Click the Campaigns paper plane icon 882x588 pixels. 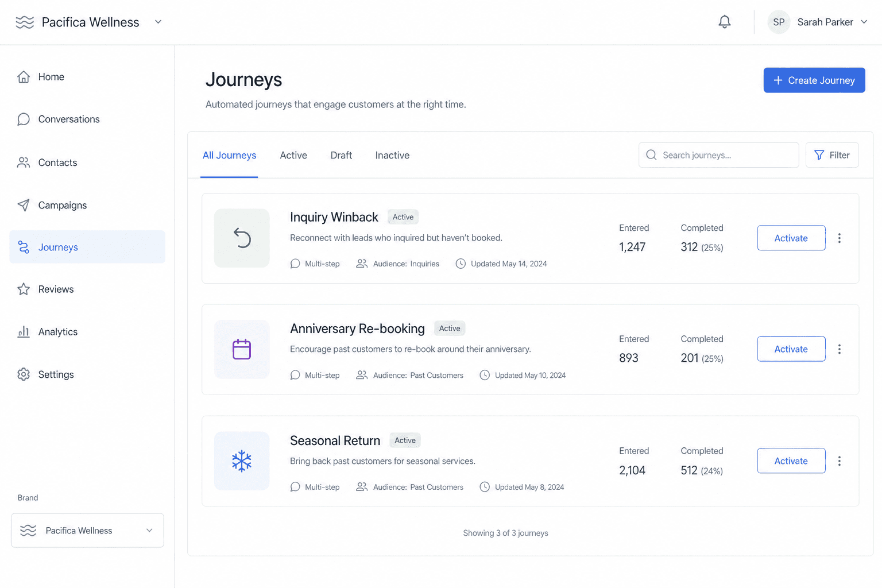coord(24,205)
